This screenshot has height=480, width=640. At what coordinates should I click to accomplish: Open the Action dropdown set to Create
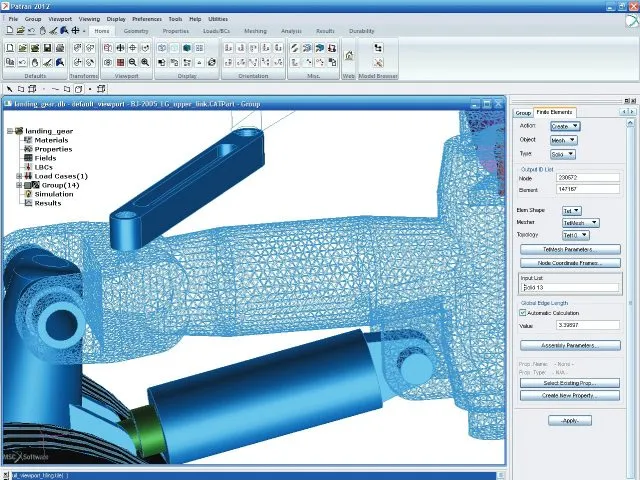(566, 126)
